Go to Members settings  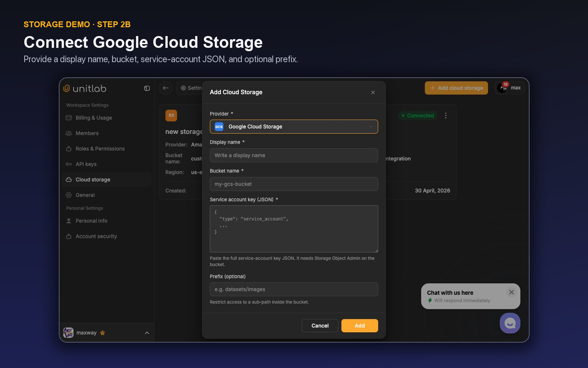107,133
